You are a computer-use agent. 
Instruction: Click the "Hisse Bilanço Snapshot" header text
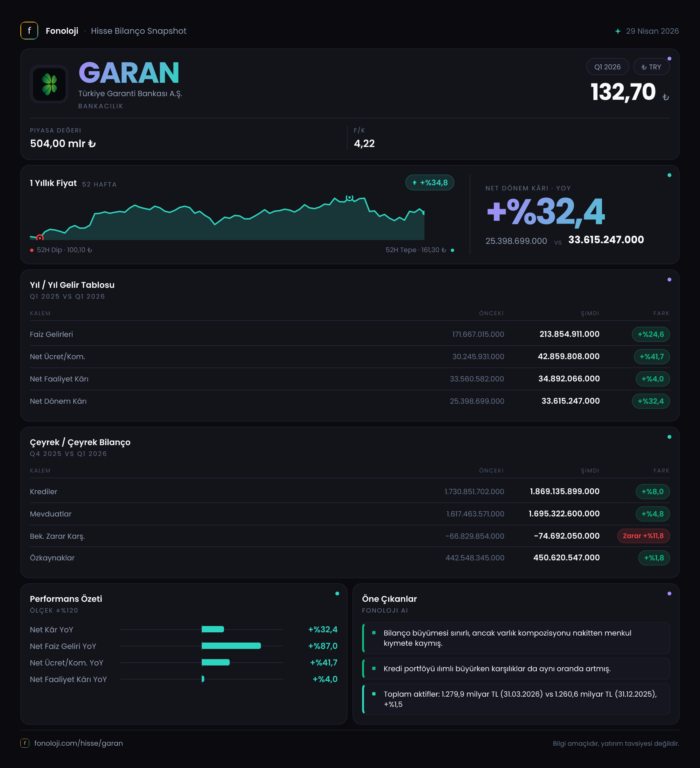point(138,31)
